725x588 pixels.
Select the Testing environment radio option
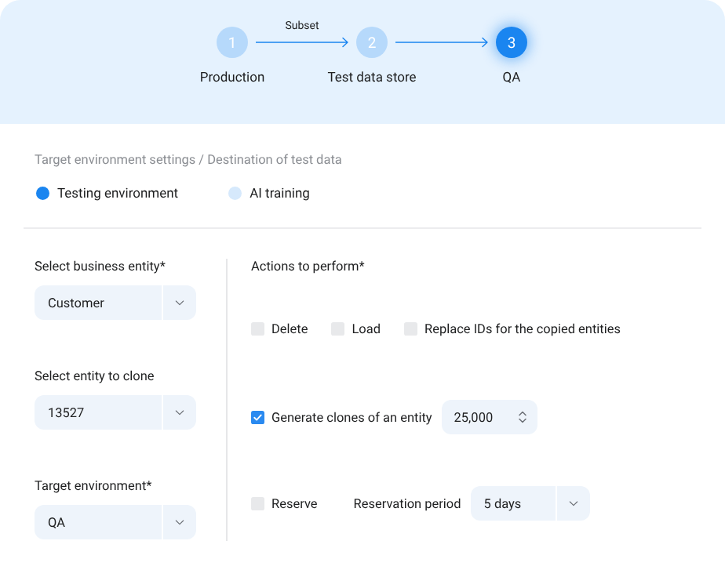[x=43, y=193]
